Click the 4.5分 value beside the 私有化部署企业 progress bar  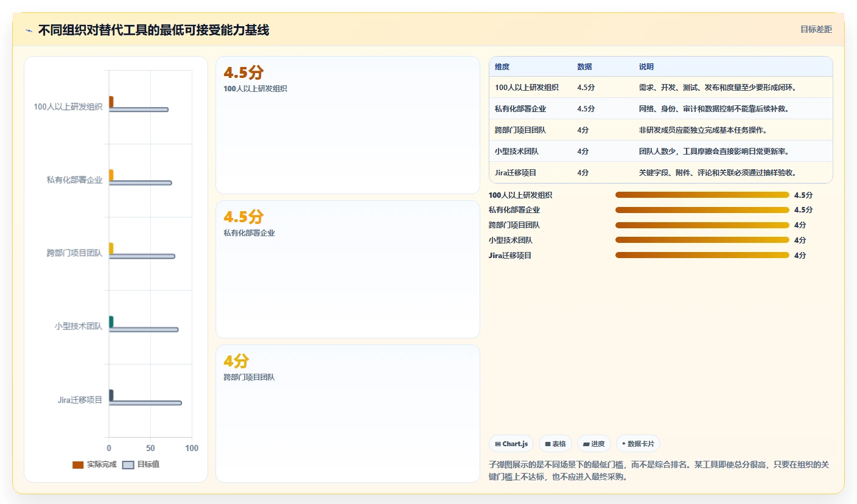point(803,210)
